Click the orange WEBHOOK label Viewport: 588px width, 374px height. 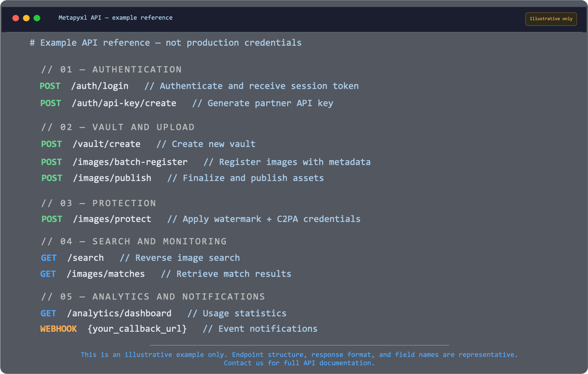point(59,329)
